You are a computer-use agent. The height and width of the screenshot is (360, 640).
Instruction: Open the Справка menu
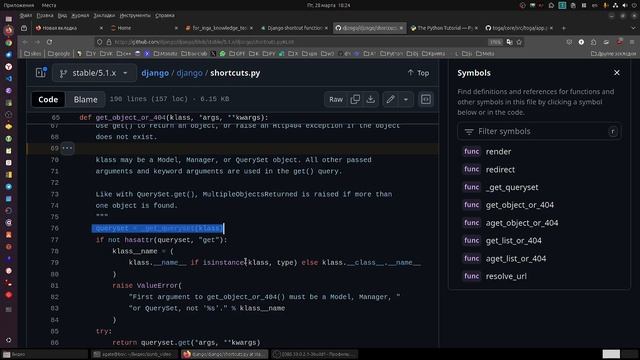point(164,16)
